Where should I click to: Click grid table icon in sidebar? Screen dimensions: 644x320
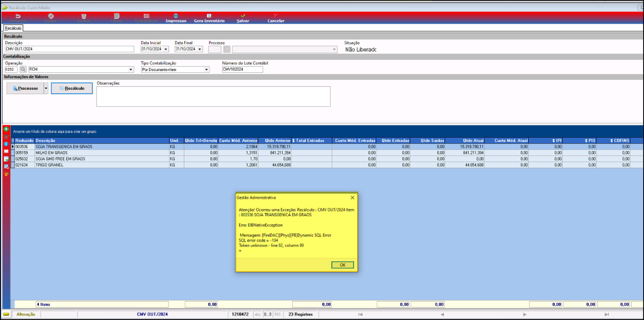coord(6,166)
